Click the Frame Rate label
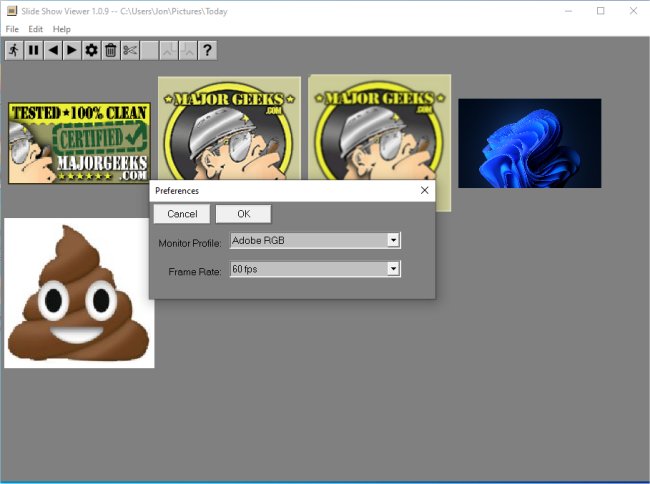Screen dimensions: 650x484 tap(195, 272)
